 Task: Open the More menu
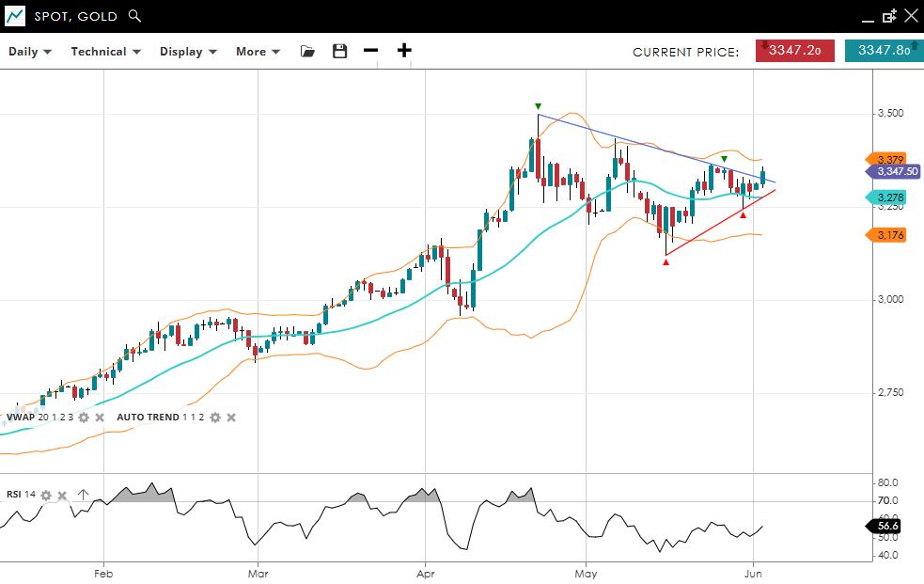point(258,52)
